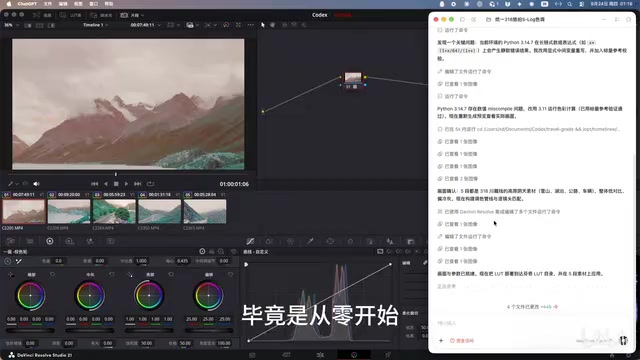Open the ChatGPT menu in menu bar
Viewport: 640px width, 360px height.
point(27,4)
